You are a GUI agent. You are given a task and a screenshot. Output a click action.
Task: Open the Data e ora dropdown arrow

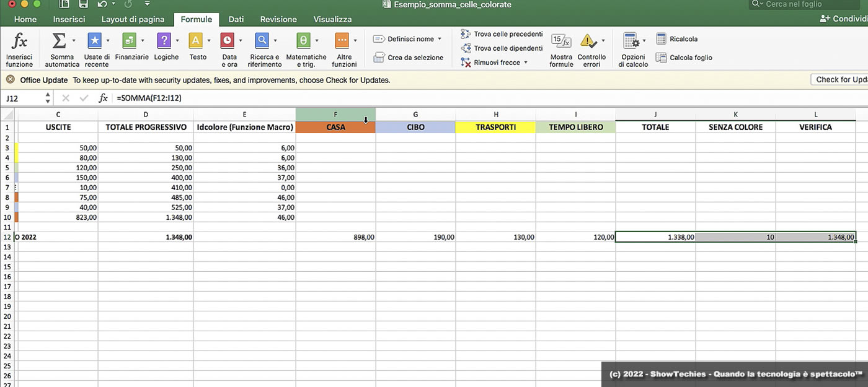(241, 41)
